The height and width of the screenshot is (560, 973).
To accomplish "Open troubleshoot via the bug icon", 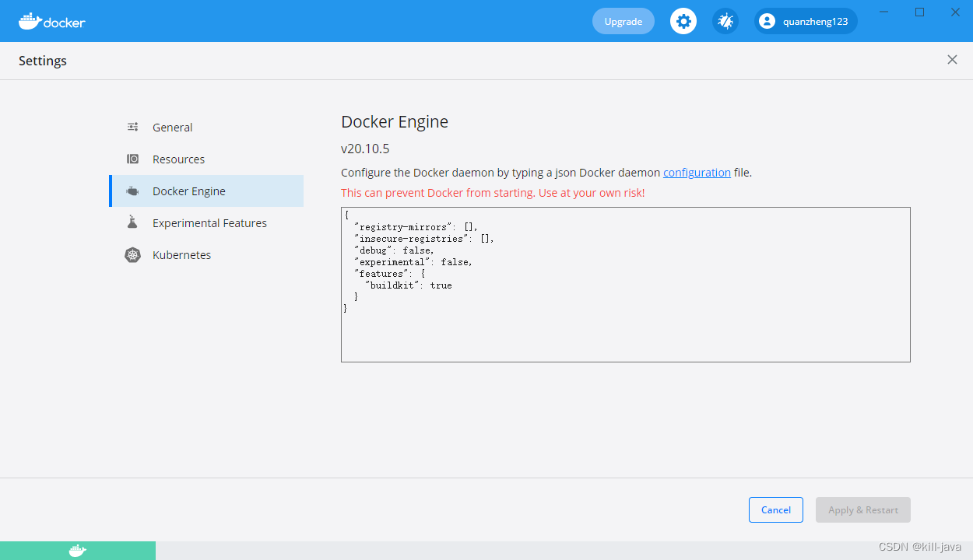I will click(725, 21).
